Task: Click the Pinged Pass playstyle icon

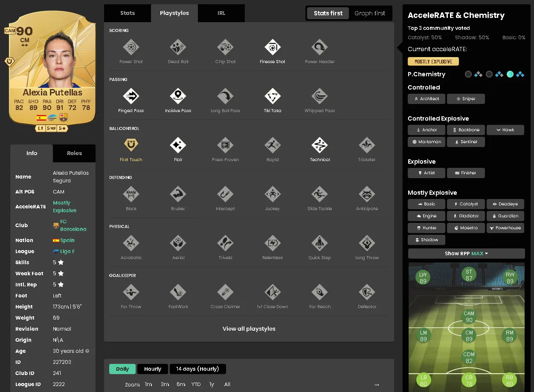Action: [x=131, y=96]
